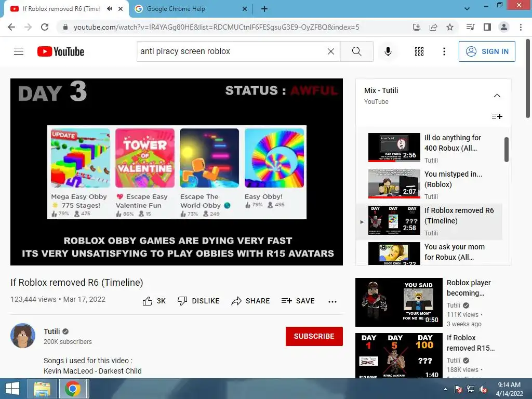
Task: Click the SIGN IN button
Action: (x=486, y=51)
